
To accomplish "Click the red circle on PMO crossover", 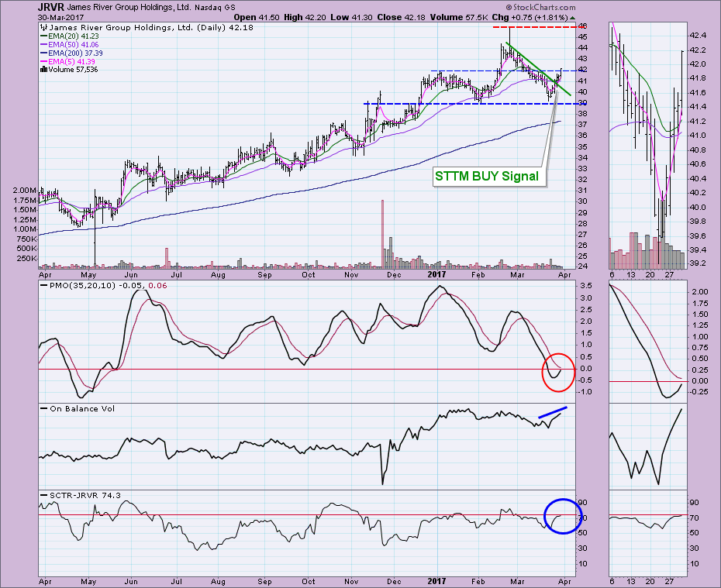I will click(x=558, y=370).
